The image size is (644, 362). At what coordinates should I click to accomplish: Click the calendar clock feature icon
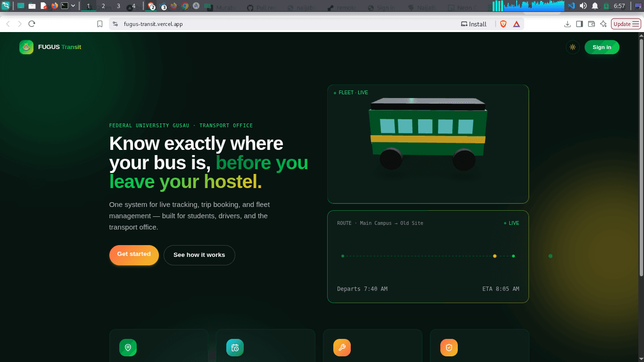coord(235,348)
